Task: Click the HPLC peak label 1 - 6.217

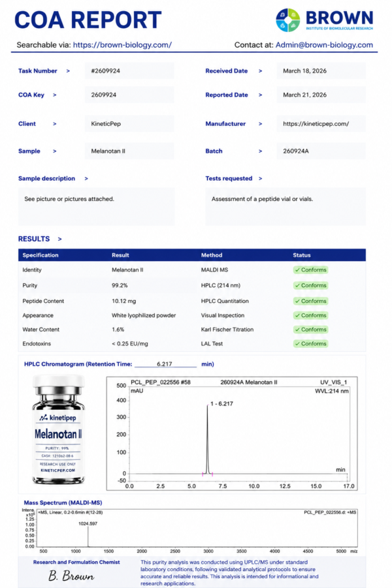Action: (x=221, y=404)
